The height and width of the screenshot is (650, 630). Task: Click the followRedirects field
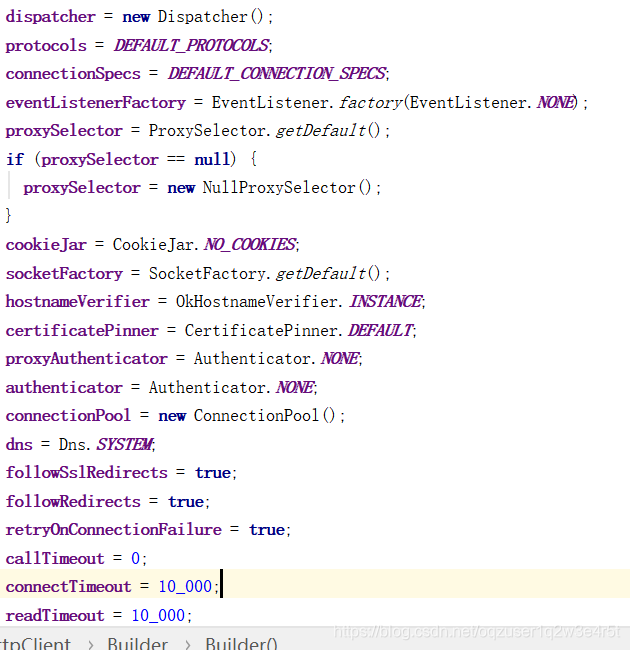tap(73, 502)
